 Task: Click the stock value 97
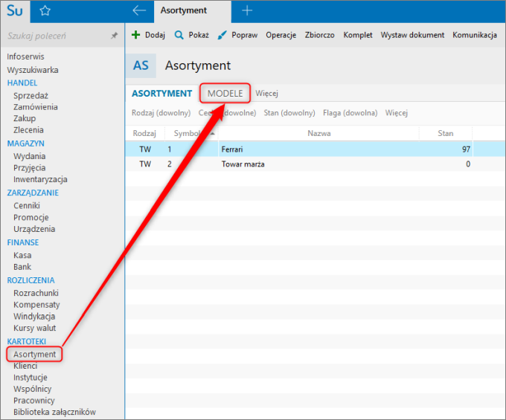pyautogui.click(x=466, y=149)
